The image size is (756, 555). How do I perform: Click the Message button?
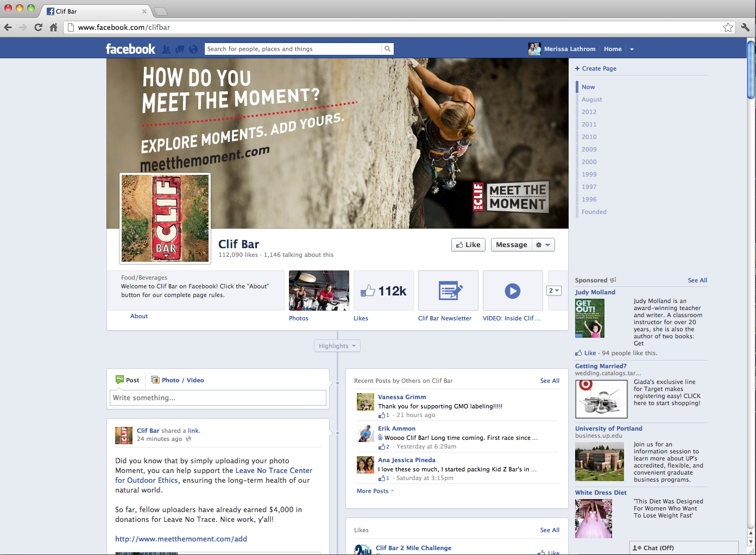(512, 245)
